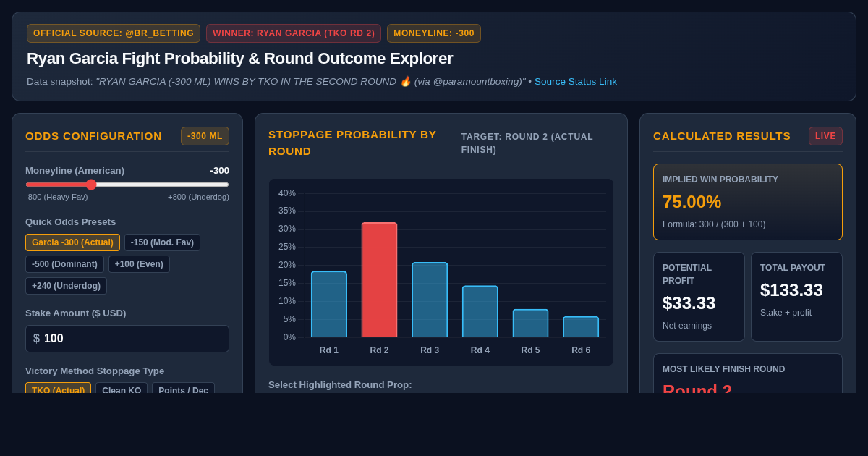Click Target: Round 2 (Actual Finish) label
868x456 pixels.
(x=527, y=143)
